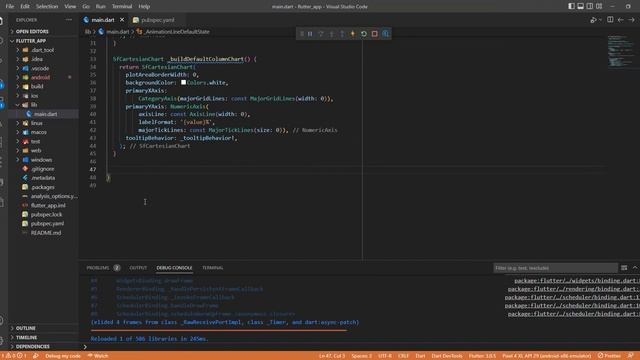Click the white color swatch before Colors.white
Image resolution: width=640 pixels, height=360 pixels.
pyautogui.click(x=183, y=82)
